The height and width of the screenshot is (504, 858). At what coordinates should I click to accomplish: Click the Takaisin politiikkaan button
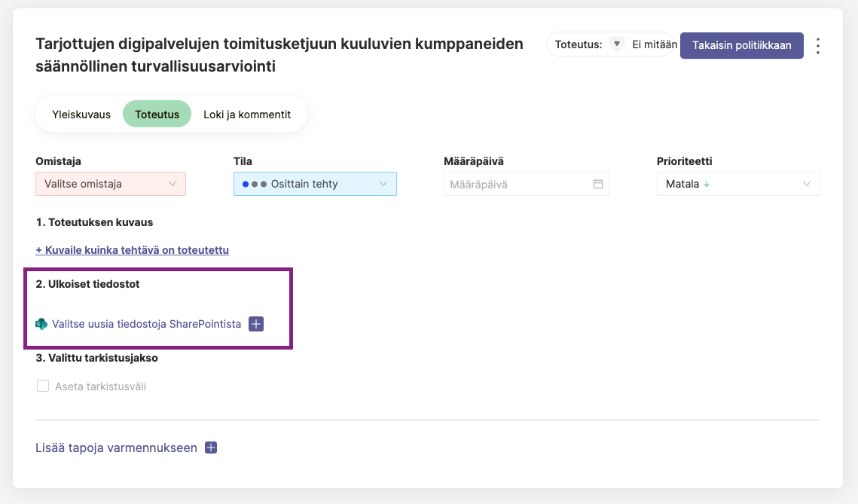[741, 45]
